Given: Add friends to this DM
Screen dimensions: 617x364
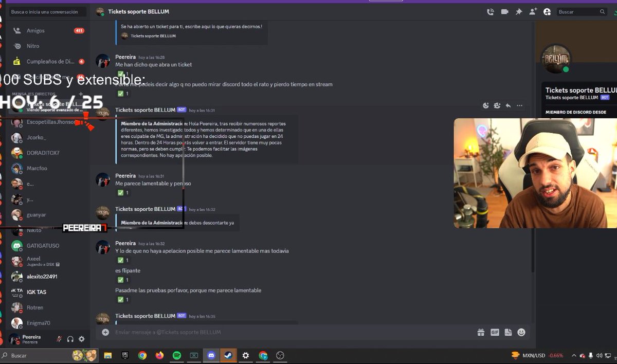Looking at the screenshot, I should click(533, 12).
